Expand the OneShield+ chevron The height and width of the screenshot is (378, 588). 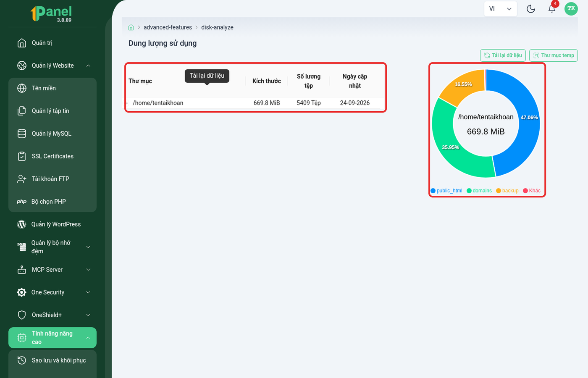click(x=88, y=315)
